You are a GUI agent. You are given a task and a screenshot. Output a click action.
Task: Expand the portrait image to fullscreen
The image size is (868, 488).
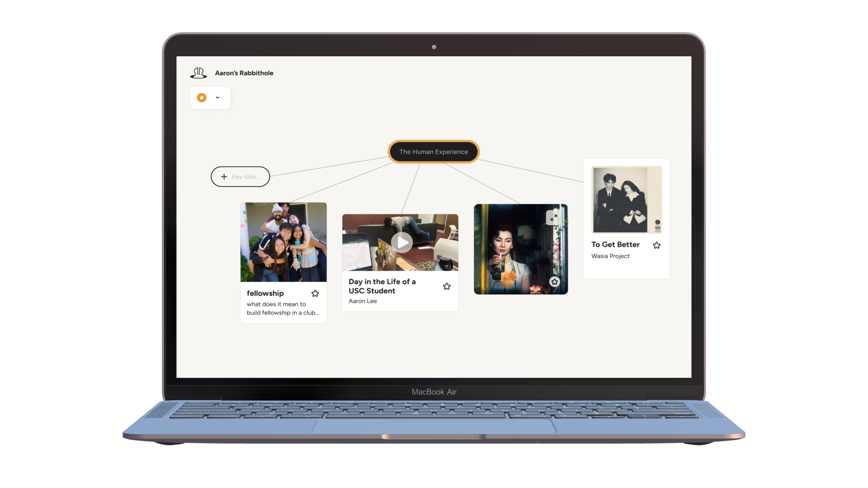[554, 218]
